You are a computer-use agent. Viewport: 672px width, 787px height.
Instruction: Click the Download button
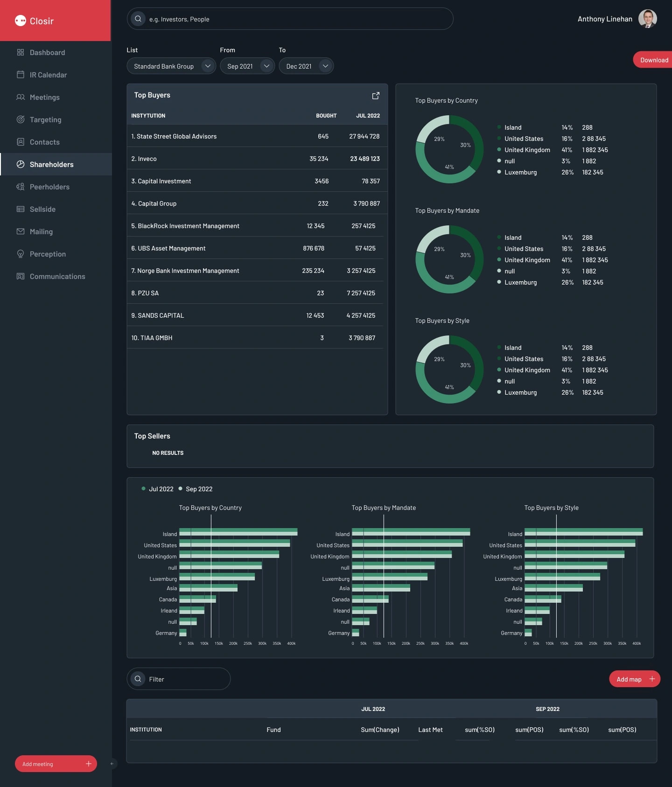(x=653, y=60)
